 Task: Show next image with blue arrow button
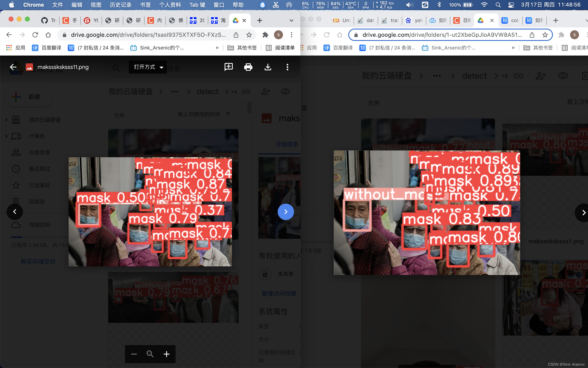(286, 212)
